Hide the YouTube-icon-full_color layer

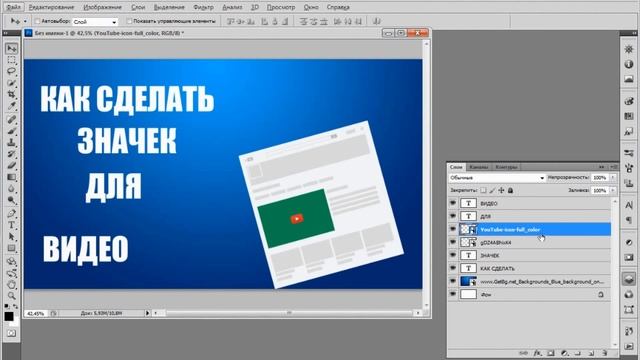tap(453, 229)
